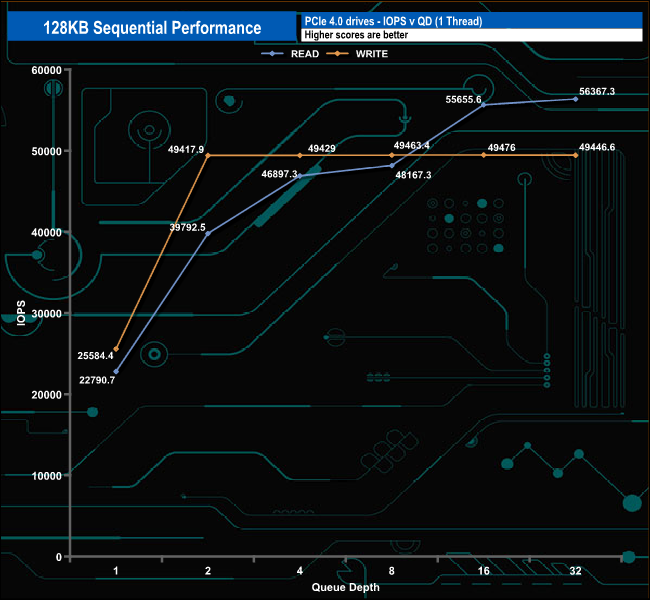Click the READ legend entry
This screenshot has height=600, width=650.
[x=290, y=54]
